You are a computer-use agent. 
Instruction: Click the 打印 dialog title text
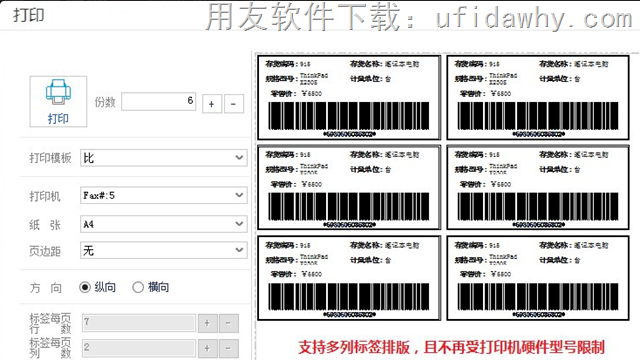(x=29, y=16)
